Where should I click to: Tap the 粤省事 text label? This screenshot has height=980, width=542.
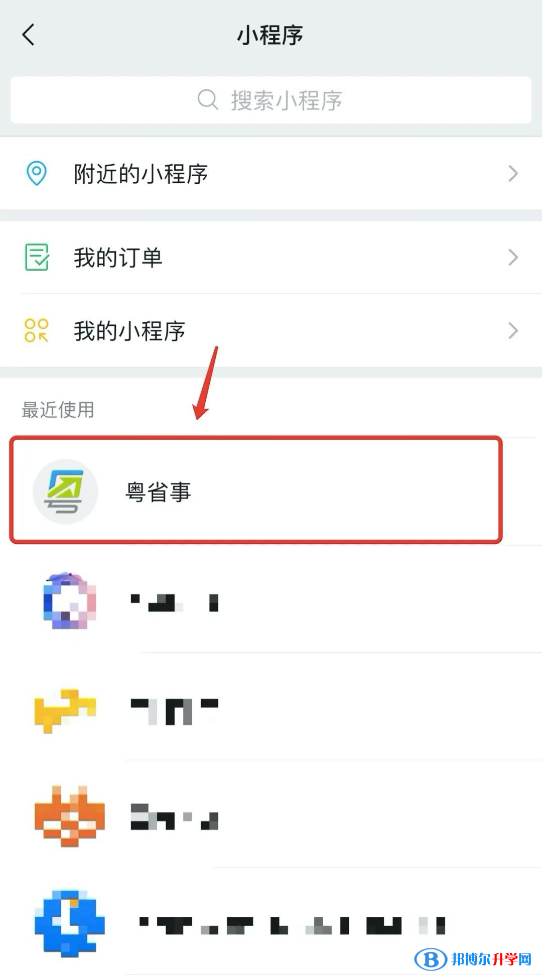tap(158, 492)
